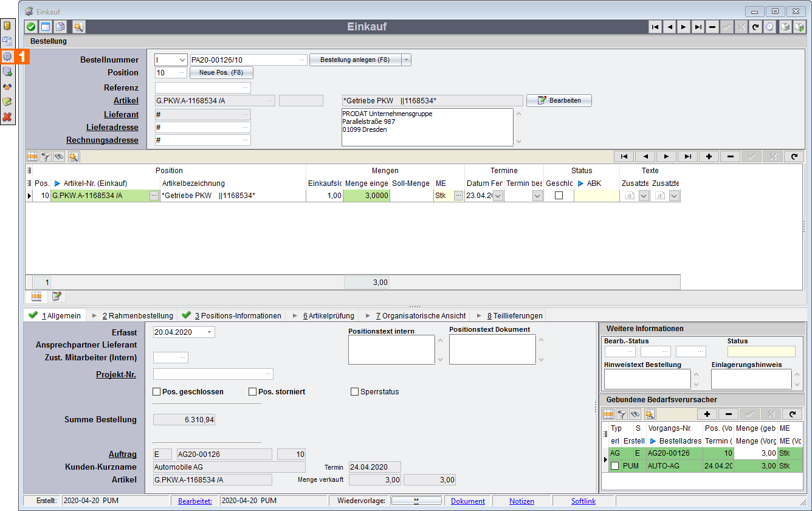Click the green checkmark icon in Einkauf toolbar
The image size is (812, 511).
[31, 27]
